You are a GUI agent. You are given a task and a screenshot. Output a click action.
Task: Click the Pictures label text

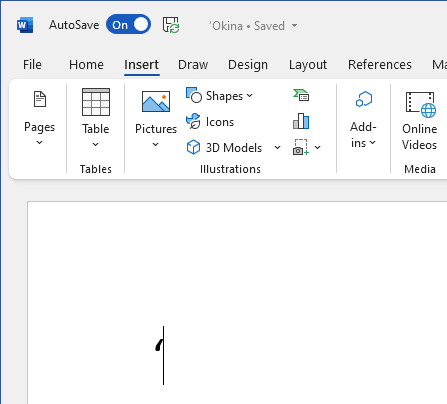(156, 129)
